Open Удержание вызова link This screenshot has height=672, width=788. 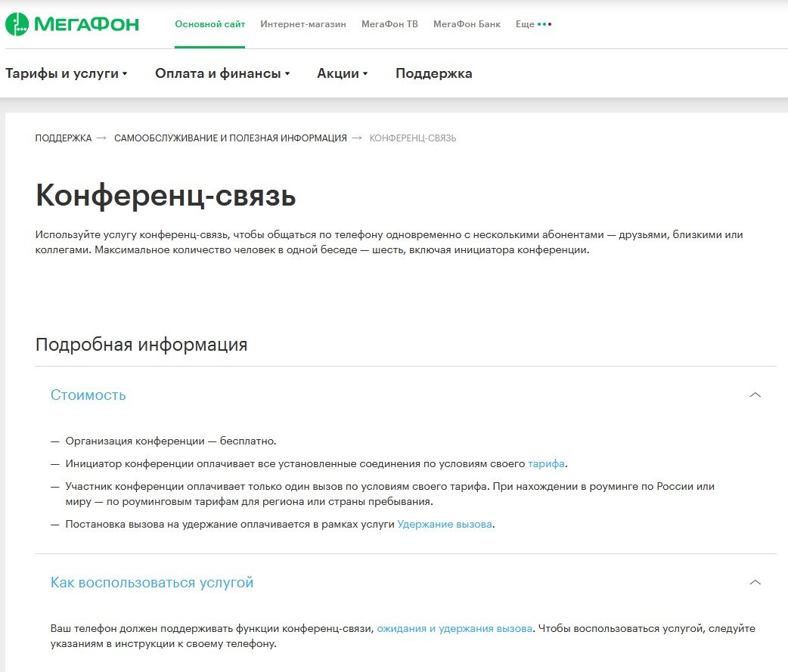[x=444, y=524]
